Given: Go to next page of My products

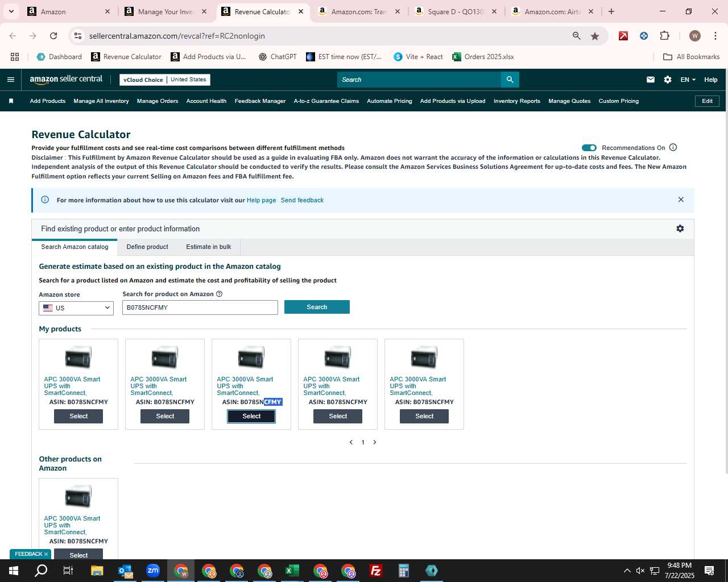Looking at the screenshot, I should click(375, 442).
